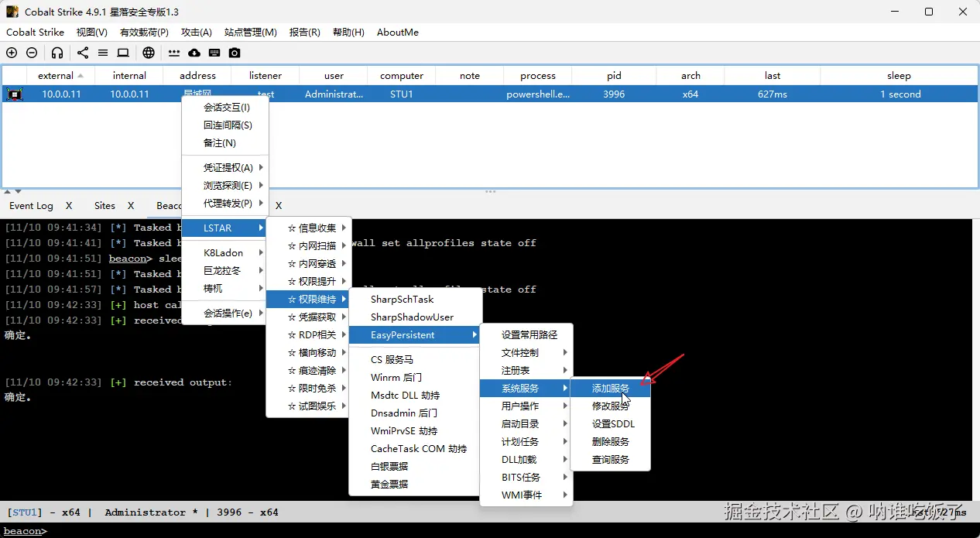980x538 pixels.
Task: Expand the 代理转发(P) submenu
Action: pos(225,204)
